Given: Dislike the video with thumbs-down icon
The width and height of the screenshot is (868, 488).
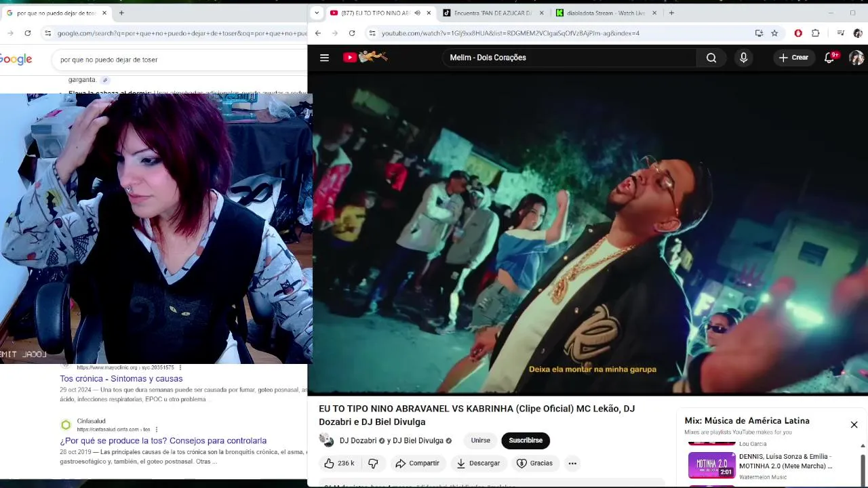Looking at the screenshot, I should pos(373,463).
